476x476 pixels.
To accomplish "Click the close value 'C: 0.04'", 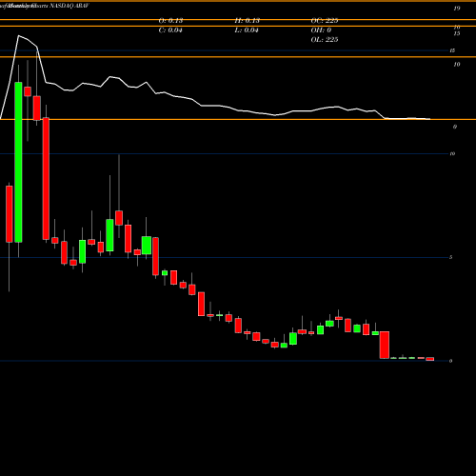I will point(170,30).
